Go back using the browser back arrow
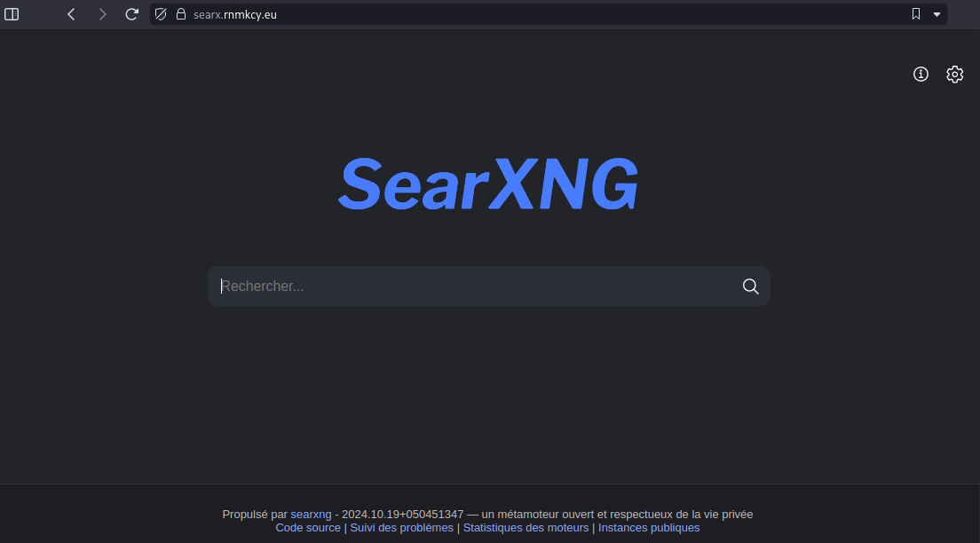The height and width of the screenshot is (543, 980). pos(72,14)
